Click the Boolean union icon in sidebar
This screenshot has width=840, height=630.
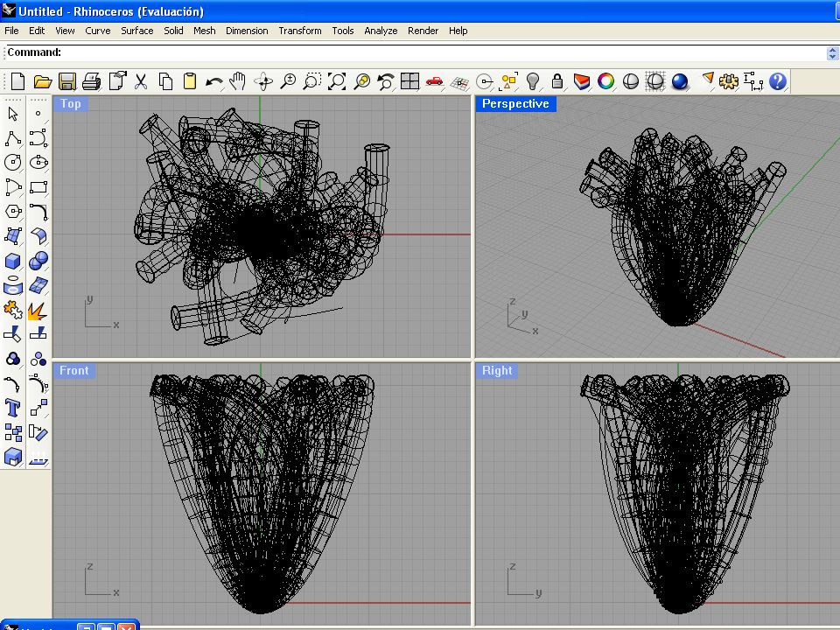click(13, 359)
